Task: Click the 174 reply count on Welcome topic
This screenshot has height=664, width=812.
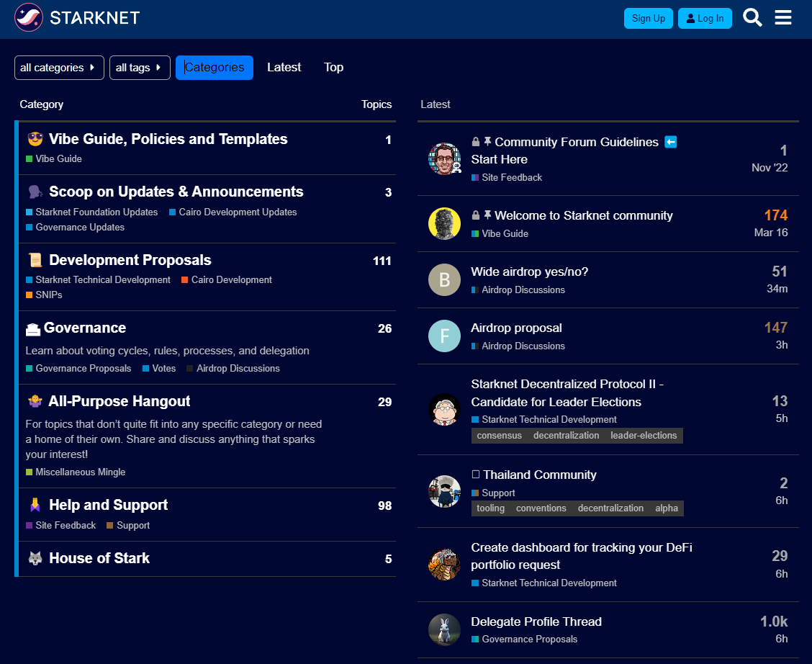Action: pos(776,215)
